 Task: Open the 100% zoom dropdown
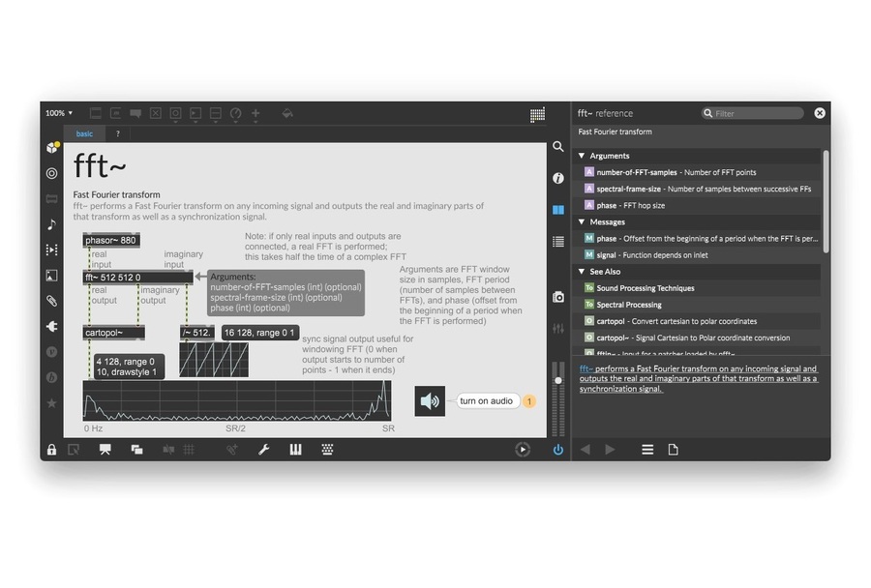point(59,113)
